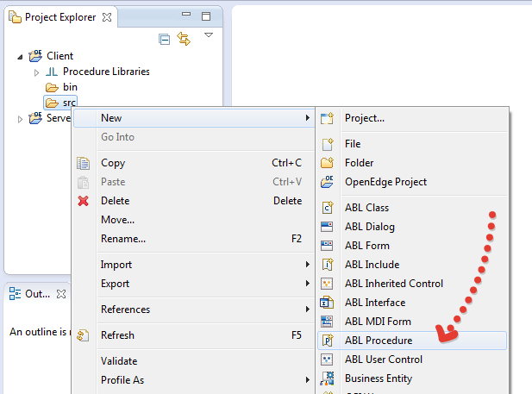Minimize the Project Explorer panel

click(186, 15)
